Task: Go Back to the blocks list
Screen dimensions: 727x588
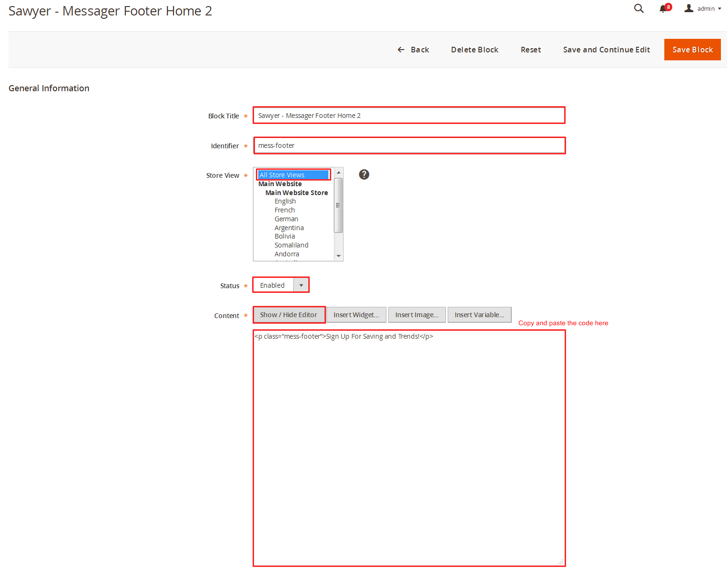Action: tap(413, 50)
